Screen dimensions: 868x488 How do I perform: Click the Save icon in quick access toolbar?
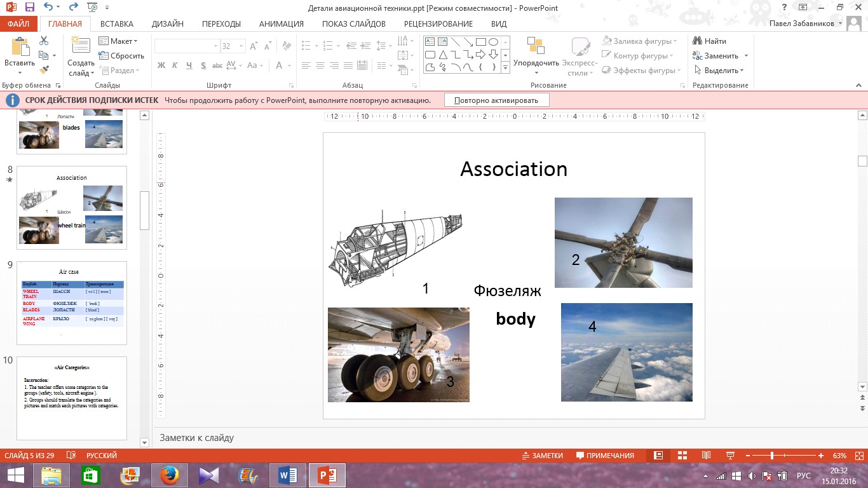[30, 8]
